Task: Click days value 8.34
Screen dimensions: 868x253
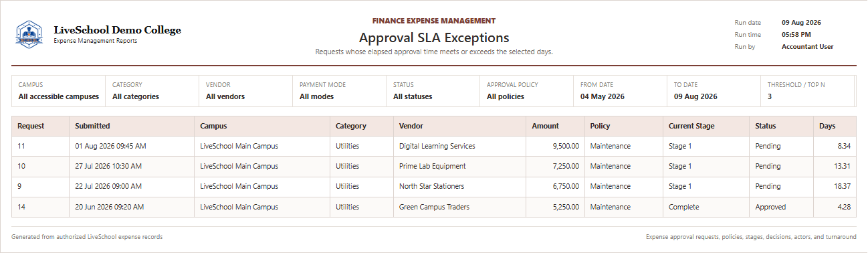Action: pyautogui.click(x=844, y=146)
